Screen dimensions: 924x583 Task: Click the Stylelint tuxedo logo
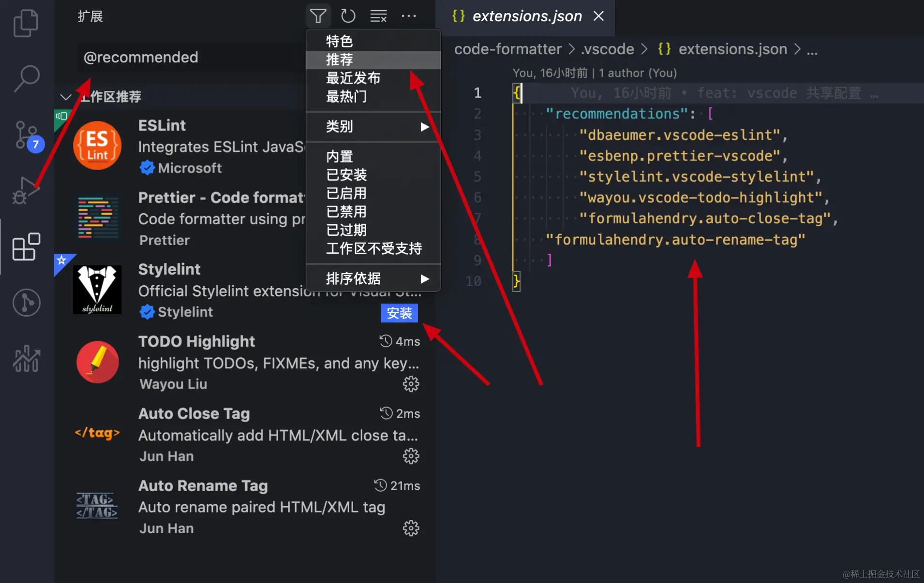(x=97, y=290)
